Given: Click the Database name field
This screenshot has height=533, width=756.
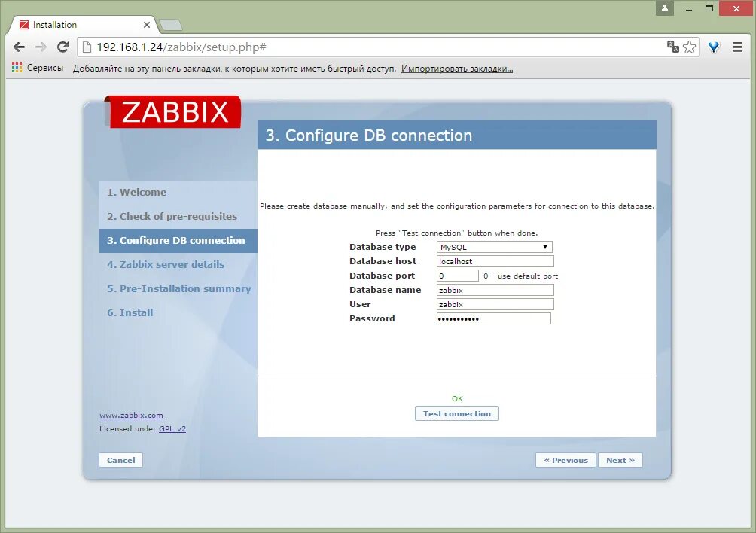Looking at the screenshot, I should (495, 290).
